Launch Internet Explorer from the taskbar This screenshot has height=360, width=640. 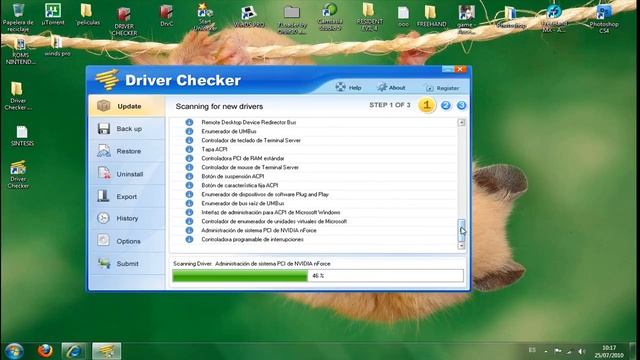pos(74,351)
